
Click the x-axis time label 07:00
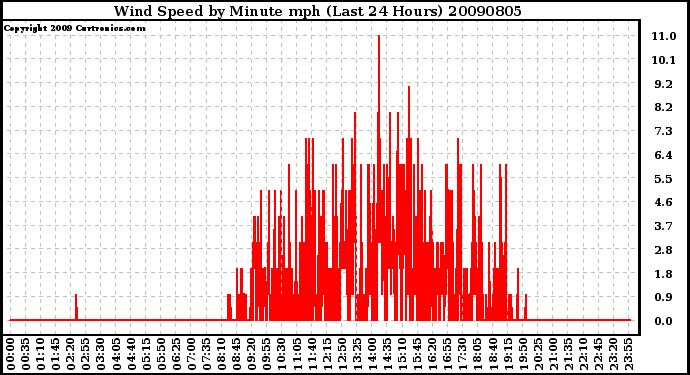(x=191, y=354)
